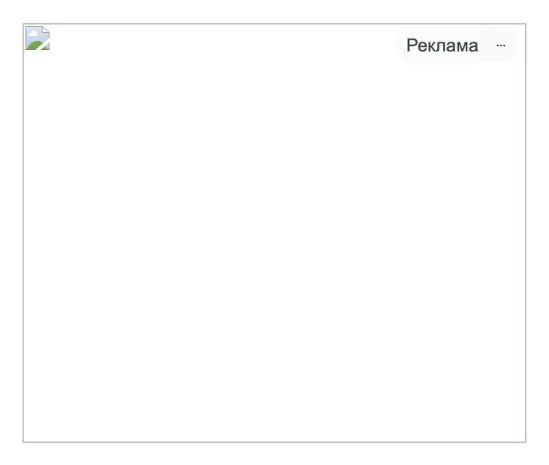Open the ad's three-dot context menu
The height and width of the screenshot is (465, 549).
click(x=501, y=46)
